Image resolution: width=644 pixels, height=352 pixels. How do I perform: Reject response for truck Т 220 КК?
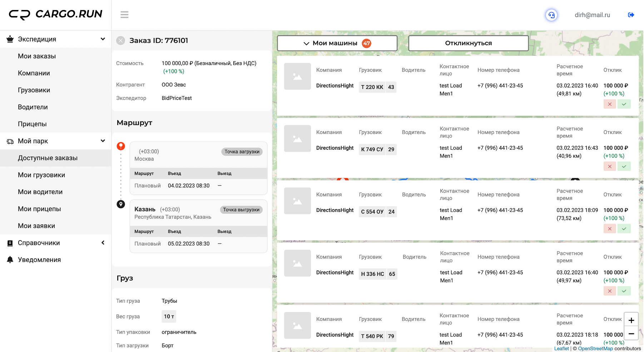[x=609, y=104]
